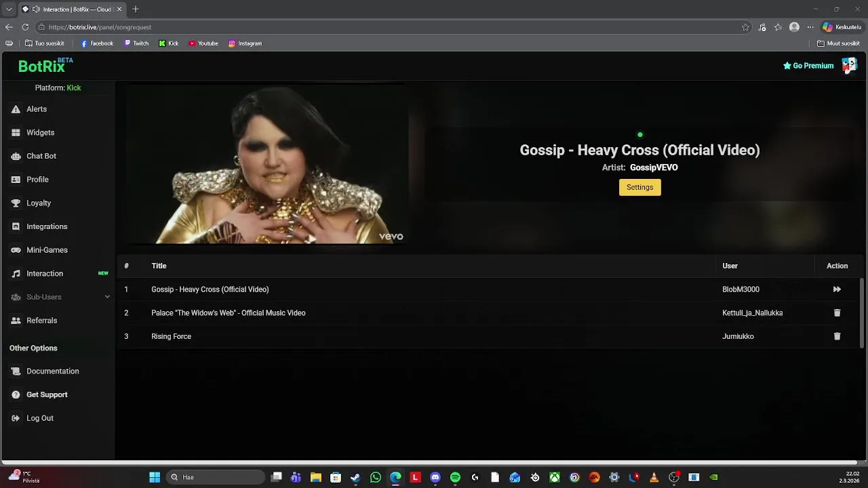Viewport: 868px width, 488px height.
Task: Click the Title column header
Action: point(159,266)
